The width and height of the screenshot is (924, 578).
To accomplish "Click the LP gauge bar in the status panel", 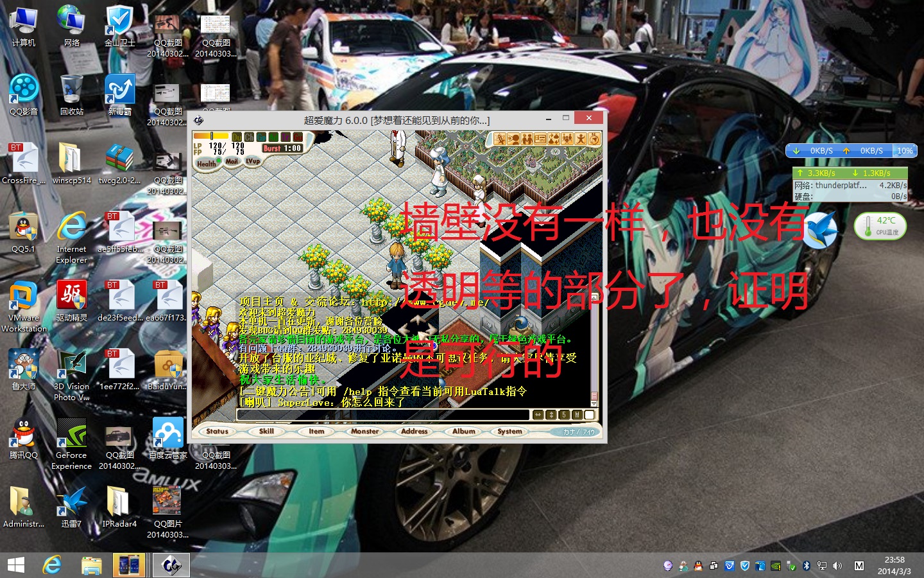I will pos(211,136).
